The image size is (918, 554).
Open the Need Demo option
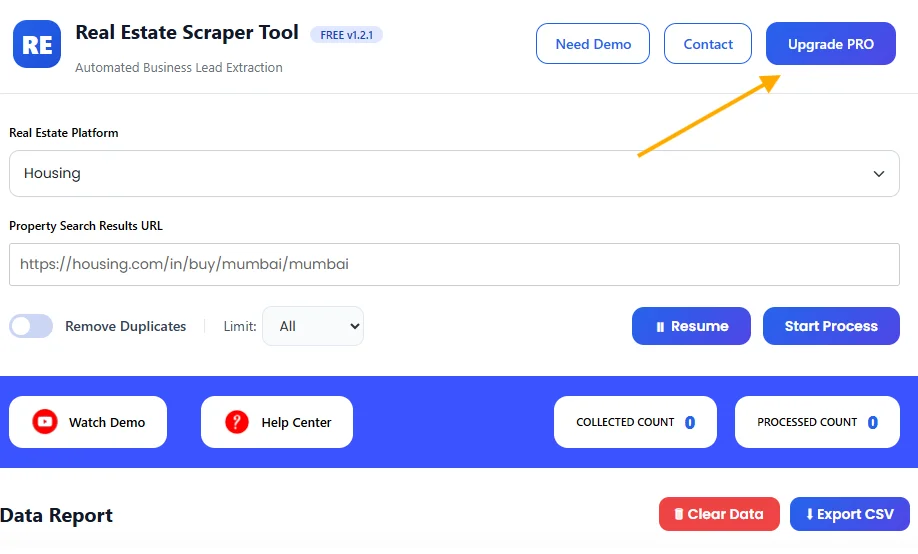coord(593,44)
